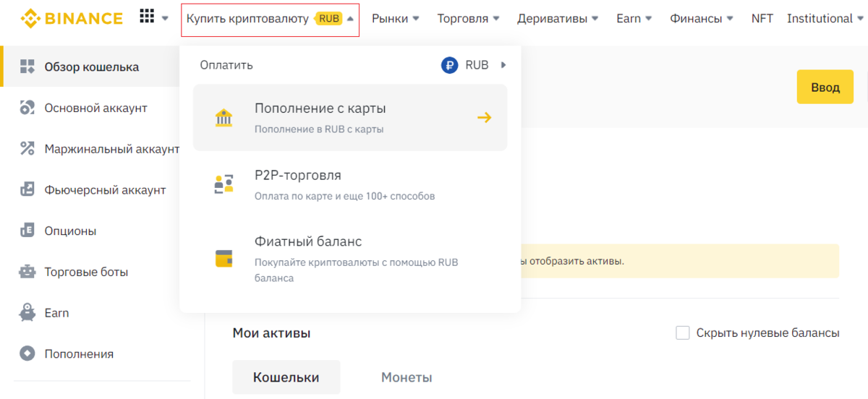
Task: Select Фиатный баланс option
Action: tap(350, 258)
